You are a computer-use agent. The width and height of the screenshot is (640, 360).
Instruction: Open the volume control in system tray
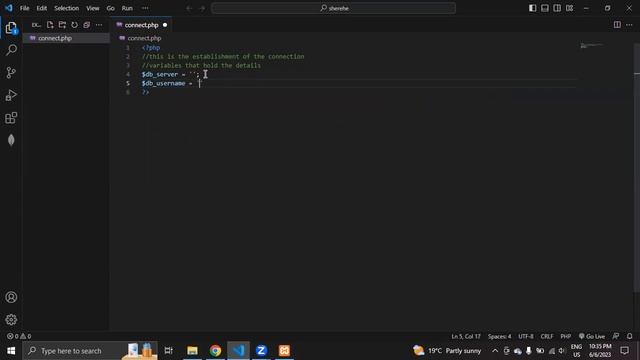(x=562, y=351)
